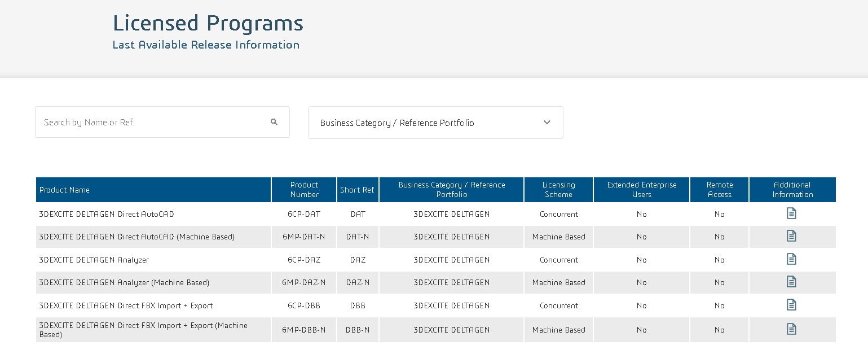Select the 3DEXCITE DELTAGEN Analyzer product name
The width and height of the screenshot is (868, 345).
tap(94, 260)
